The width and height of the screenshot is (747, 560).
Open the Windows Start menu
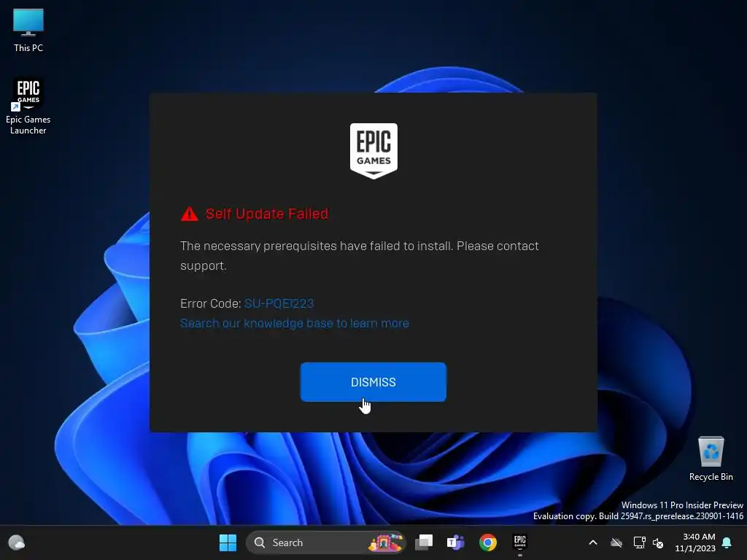coord(228,542)
